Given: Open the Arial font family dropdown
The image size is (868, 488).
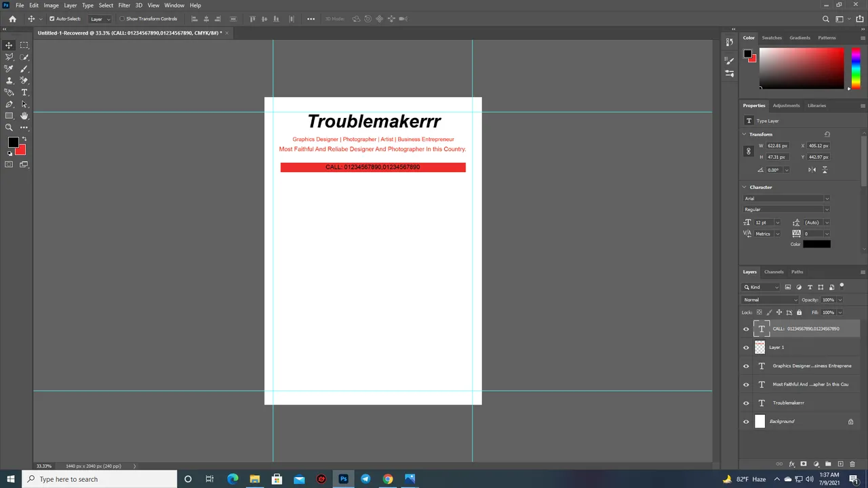Looking at the screenshot, I should (787, 199).
